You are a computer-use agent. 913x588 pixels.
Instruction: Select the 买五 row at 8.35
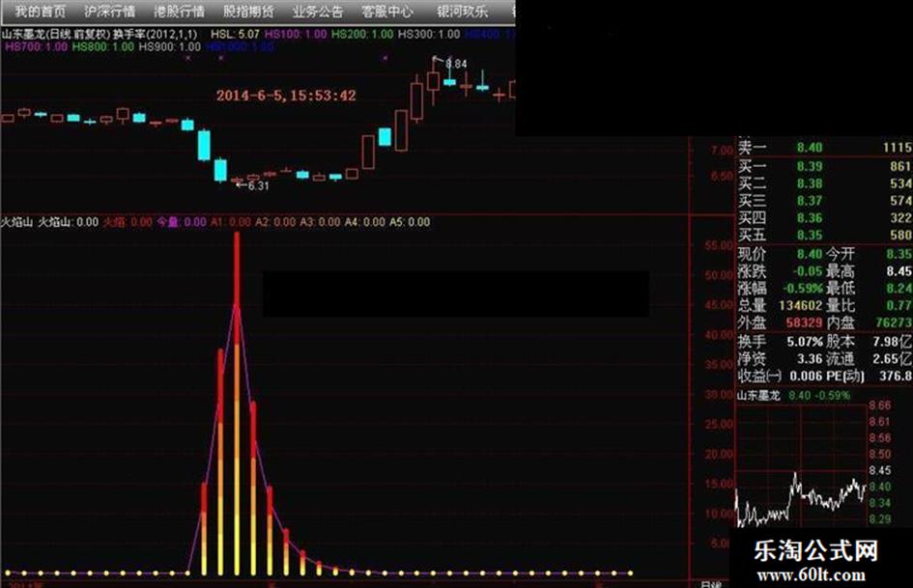(824, 236)
